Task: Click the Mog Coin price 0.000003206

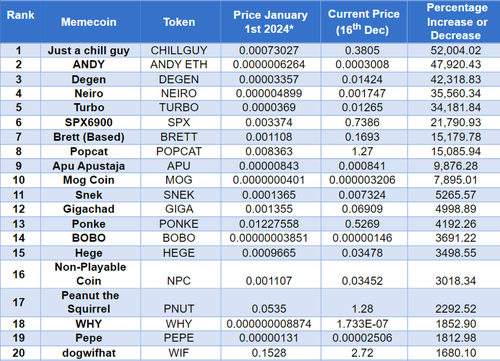Action: pos(362,180)
